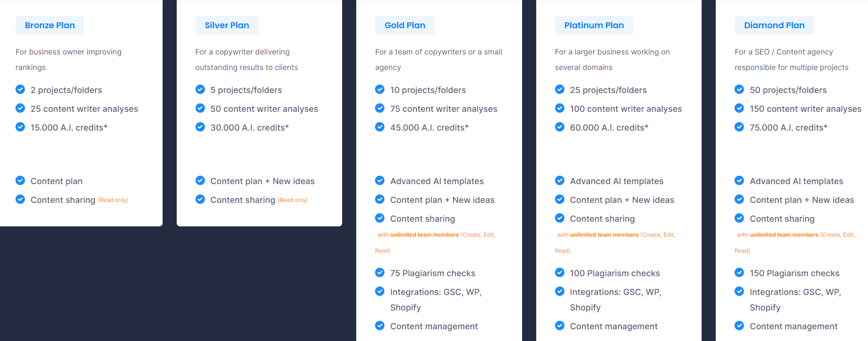The image size is (868, 341).
Task: Select the Silver Plan badge
Action: [x=227, y=25]
